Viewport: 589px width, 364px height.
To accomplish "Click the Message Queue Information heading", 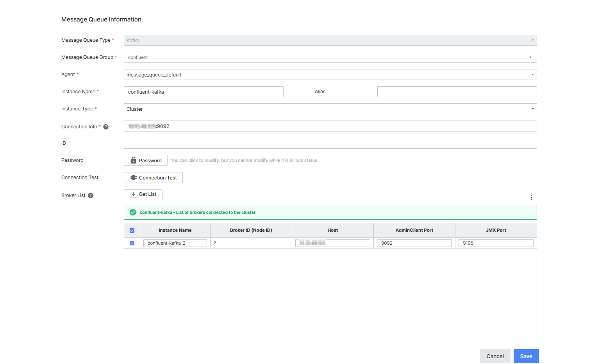I will [101, 20].
